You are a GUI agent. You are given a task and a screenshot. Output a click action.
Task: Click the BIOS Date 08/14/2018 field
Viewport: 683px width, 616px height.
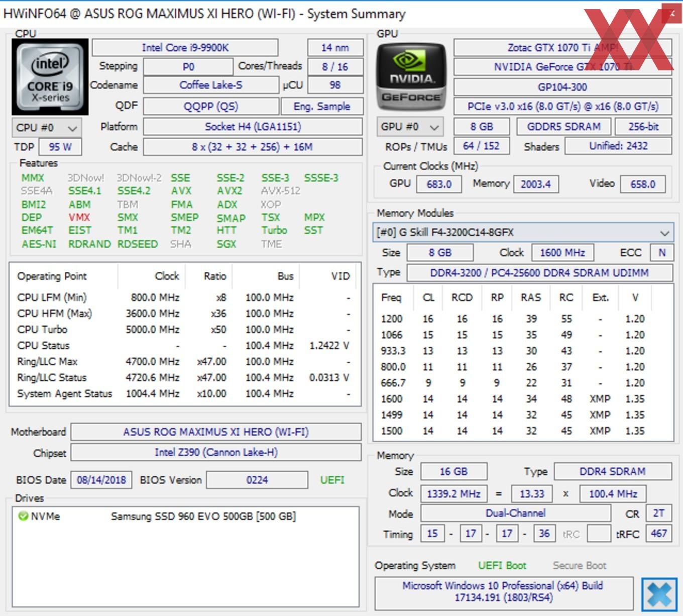[x=101, y=480]
